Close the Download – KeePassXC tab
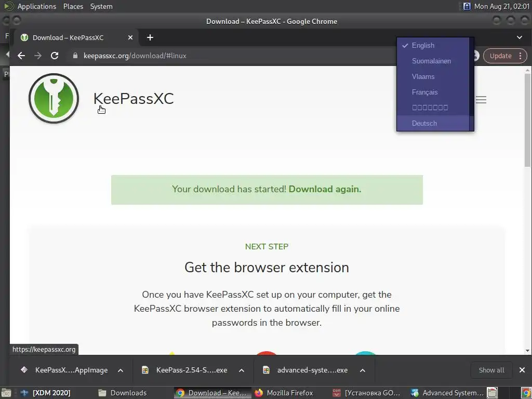The height and width of the screenshot is (399, 532). tap(130, 37)
